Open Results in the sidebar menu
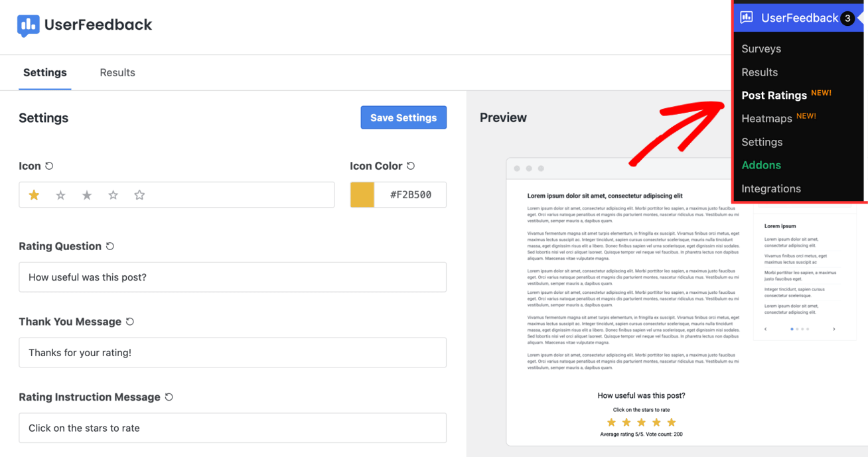This screenshot has height=457, width=868. (x=760, y=72)
